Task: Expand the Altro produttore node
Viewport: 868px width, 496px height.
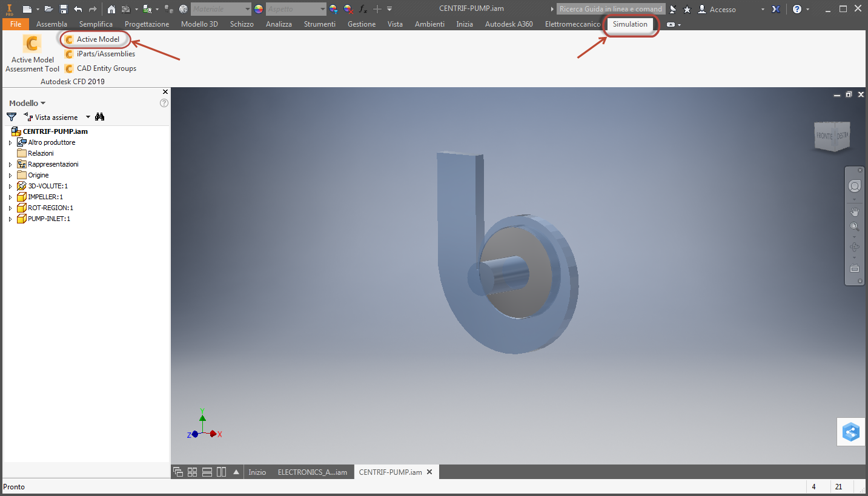Action: [10, 142]
